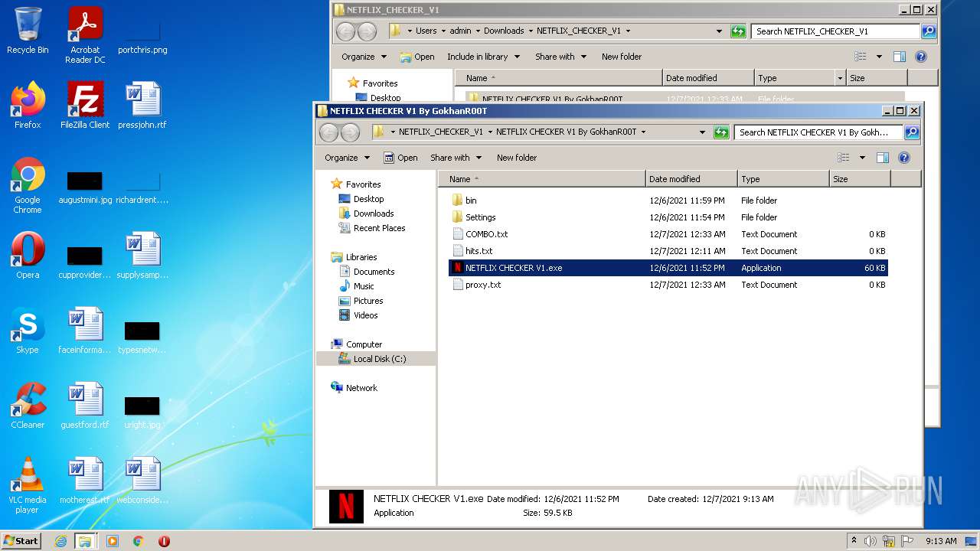Screen dimensions: 980x551
Task: Open the Opera browser shortcut
Action: click(x=28, y=255)
